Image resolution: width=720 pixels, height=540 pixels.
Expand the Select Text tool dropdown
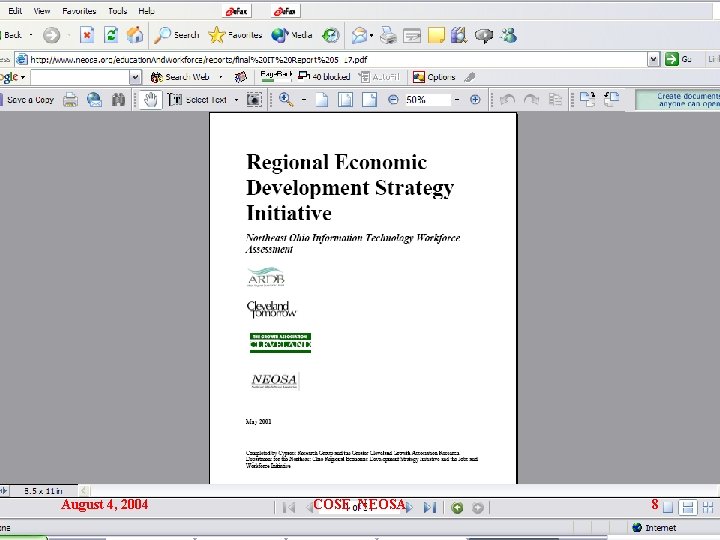click(236, 100)
